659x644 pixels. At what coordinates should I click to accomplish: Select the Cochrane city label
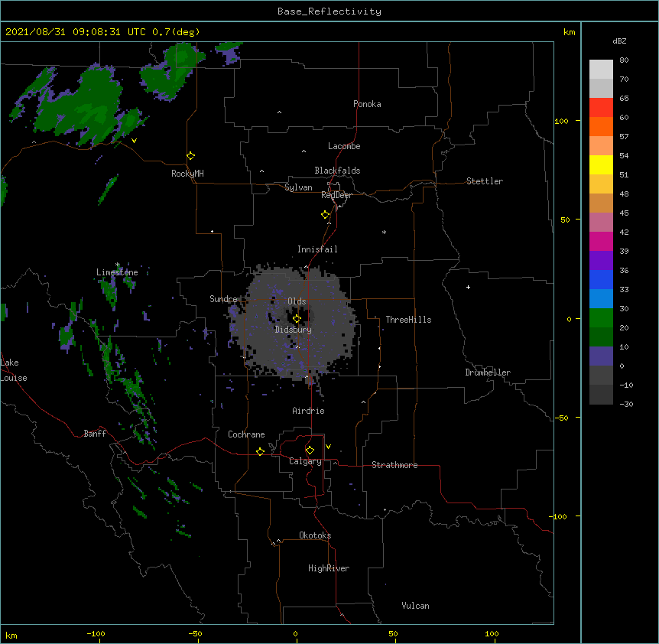tap(246, 434)
